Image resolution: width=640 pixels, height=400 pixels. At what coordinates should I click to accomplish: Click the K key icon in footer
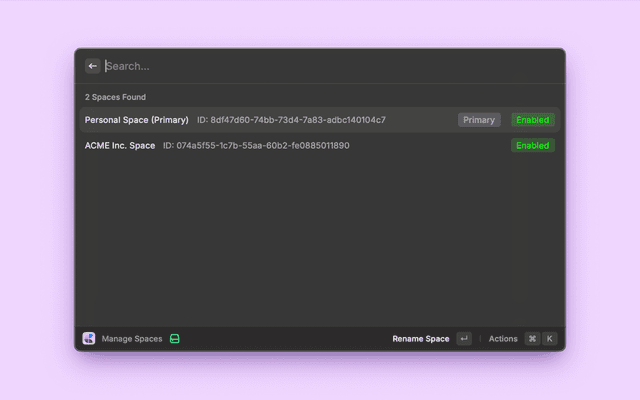click(x=549, y=339)
